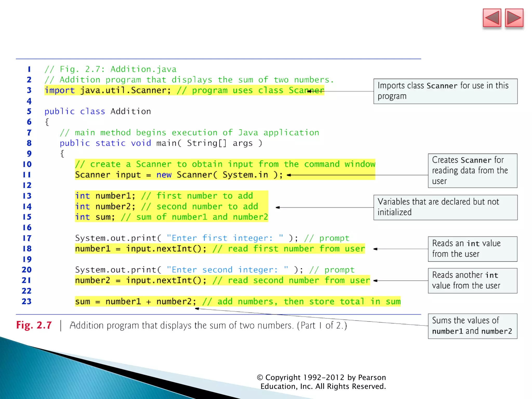Click line number 23 in the listing
Screen dimensions: 532x399
[x=26, y=302]
